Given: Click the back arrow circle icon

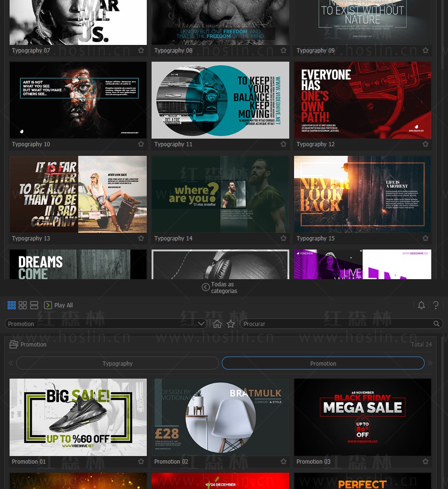Looking at the screenshot, I should 206,287.
